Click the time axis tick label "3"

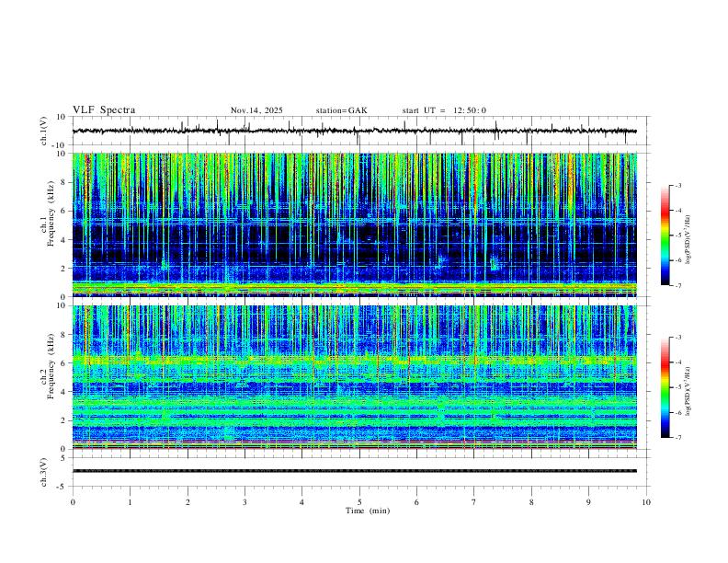[245, 502]
